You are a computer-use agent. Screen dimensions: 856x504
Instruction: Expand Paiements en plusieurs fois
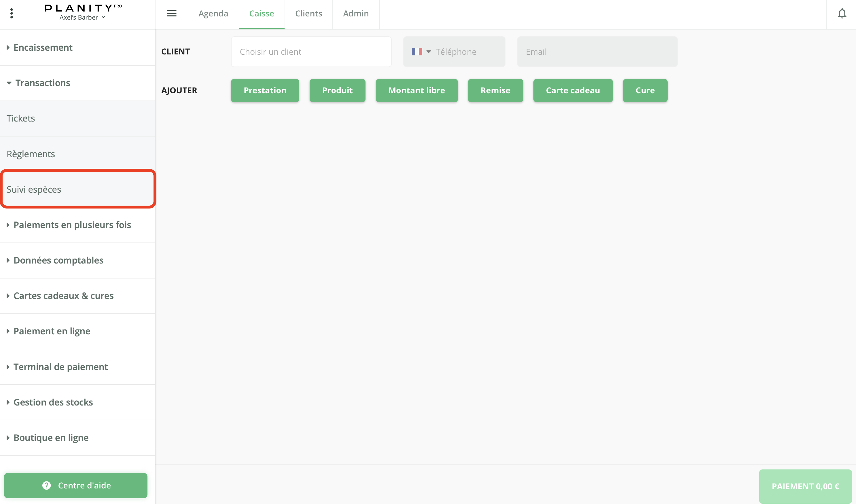tap(72, 225)
